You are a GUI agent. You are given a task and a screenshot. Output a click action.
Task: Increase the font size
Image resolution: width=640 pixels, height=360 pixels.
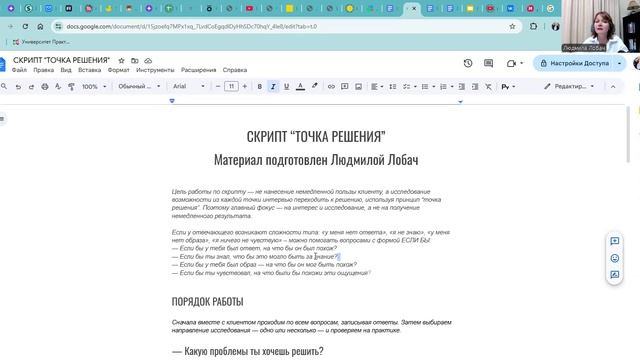244,87
